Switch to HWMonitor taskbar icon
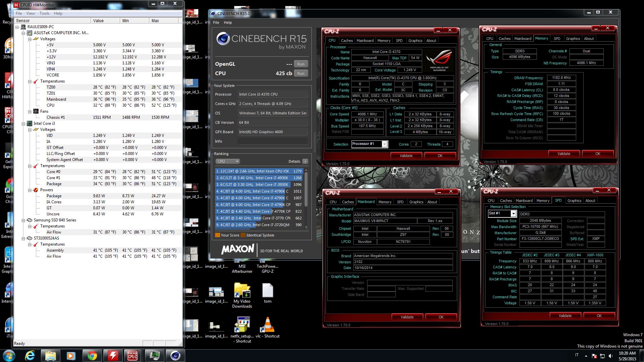644x362 pixels. point(154,356)
